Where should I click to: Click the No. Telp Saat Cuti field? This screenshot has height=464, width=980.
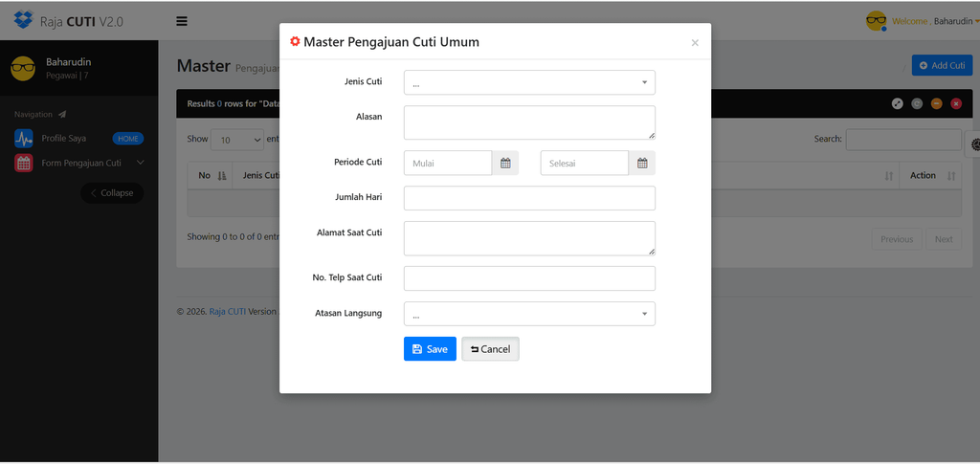pyautogui.click(x=529, y=278)
